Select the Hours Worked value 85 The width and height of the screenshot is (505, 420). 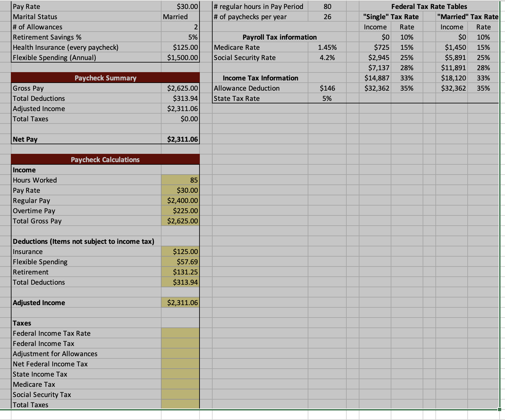pos(180,180)
